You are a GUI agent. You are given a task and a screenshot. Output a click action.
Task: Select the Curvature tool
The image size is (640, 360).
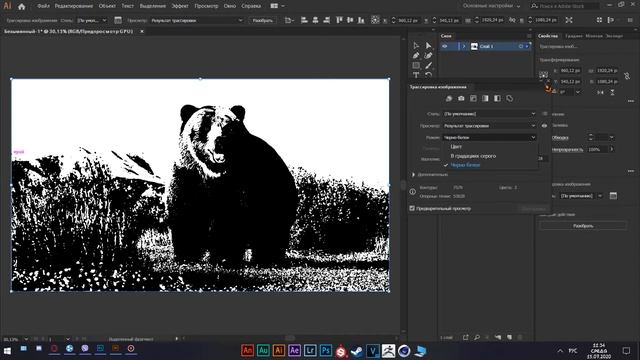[x=428, y=56]
